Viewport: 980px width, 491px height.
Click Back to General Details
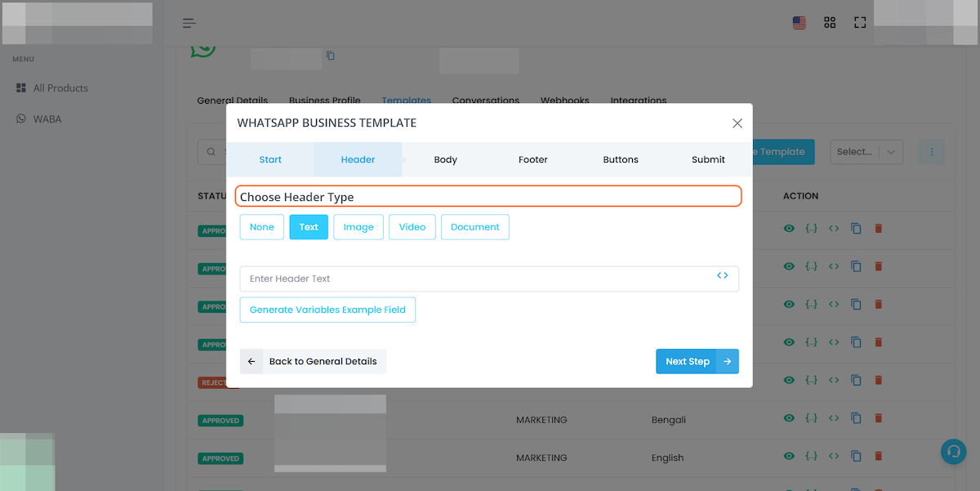[x=314, y=361]
